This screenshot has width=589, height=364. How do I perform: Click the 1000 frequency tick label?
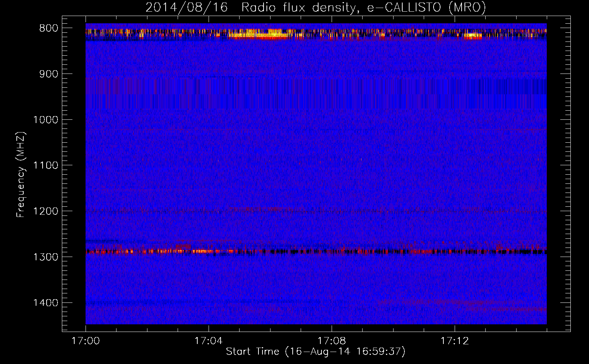pos(46,120)
